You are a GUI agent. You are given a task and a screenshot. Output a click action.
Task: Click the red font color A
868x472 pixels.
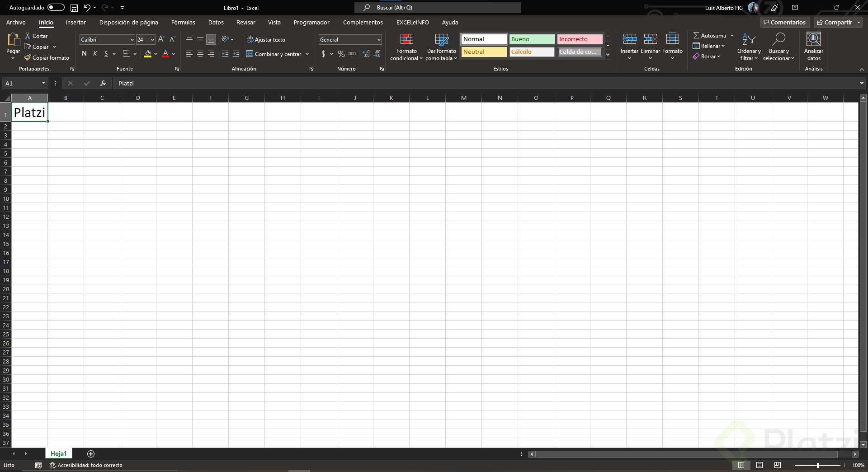(x=165, y=54)
